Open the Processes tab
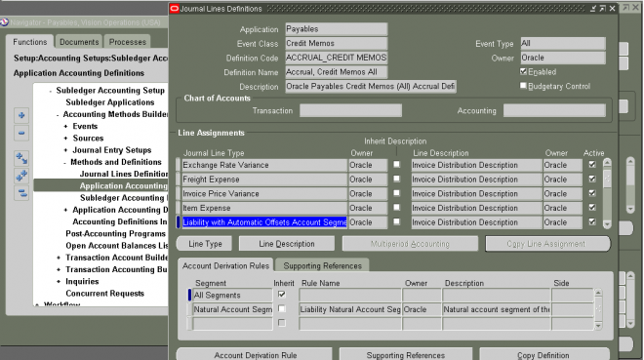The height and width of the screenshot is (360, 644). 127,42
